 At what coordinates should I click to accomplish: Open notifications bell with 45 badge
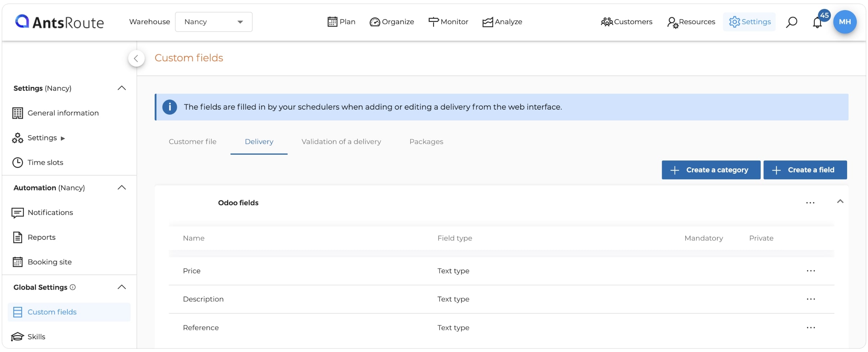point(818,22)
